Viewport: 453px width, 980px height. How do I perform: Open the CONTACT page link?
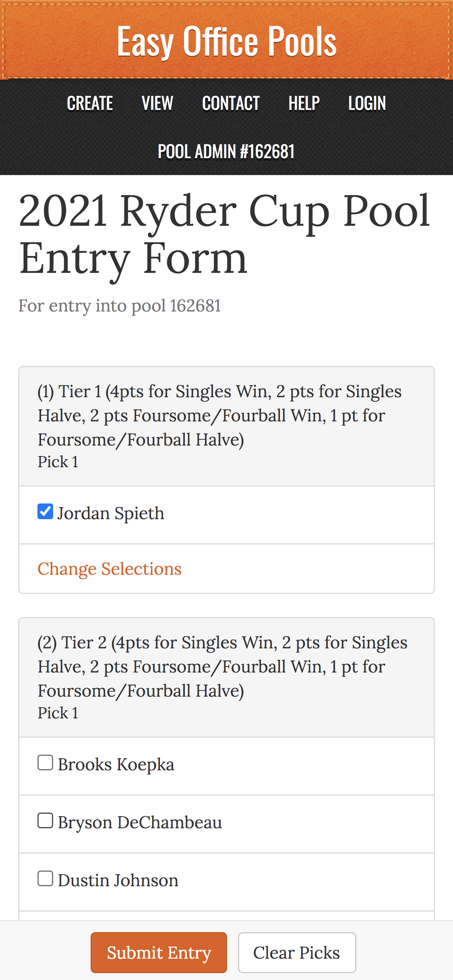[231, 103]
